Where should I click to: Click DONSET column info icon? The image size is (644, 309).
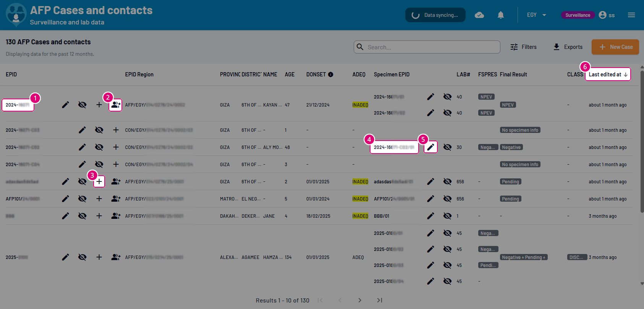tap(330, 74)
